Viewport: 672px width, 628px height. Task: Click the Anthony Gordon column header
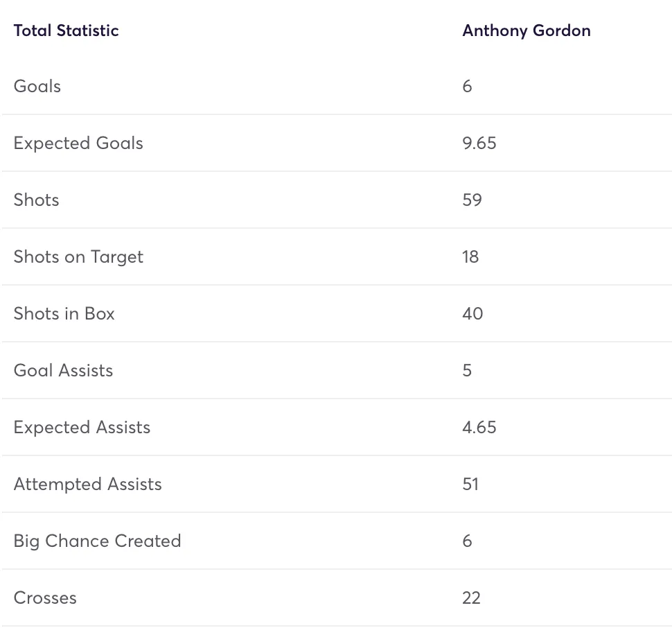[x=527, y=30]
